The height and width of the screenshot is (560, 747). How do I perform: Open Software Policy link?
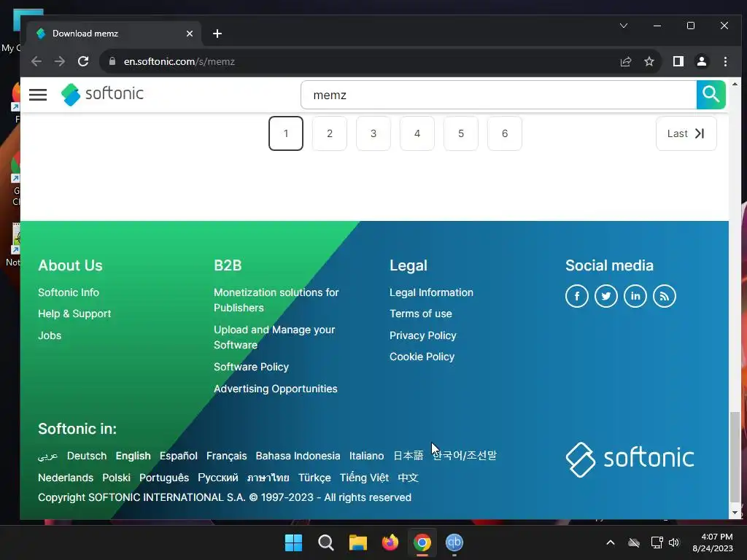coord(251,367)
